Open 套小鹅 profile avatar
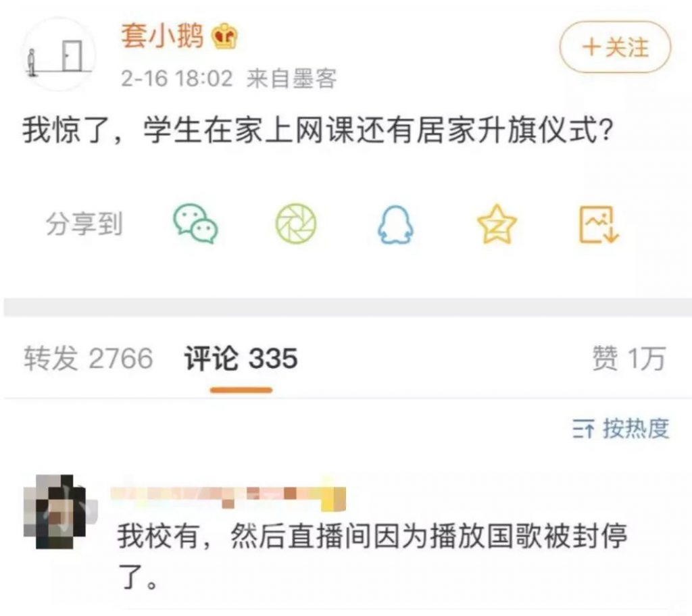Viewport: 692px width, 616px height. (x=59, y=54)
